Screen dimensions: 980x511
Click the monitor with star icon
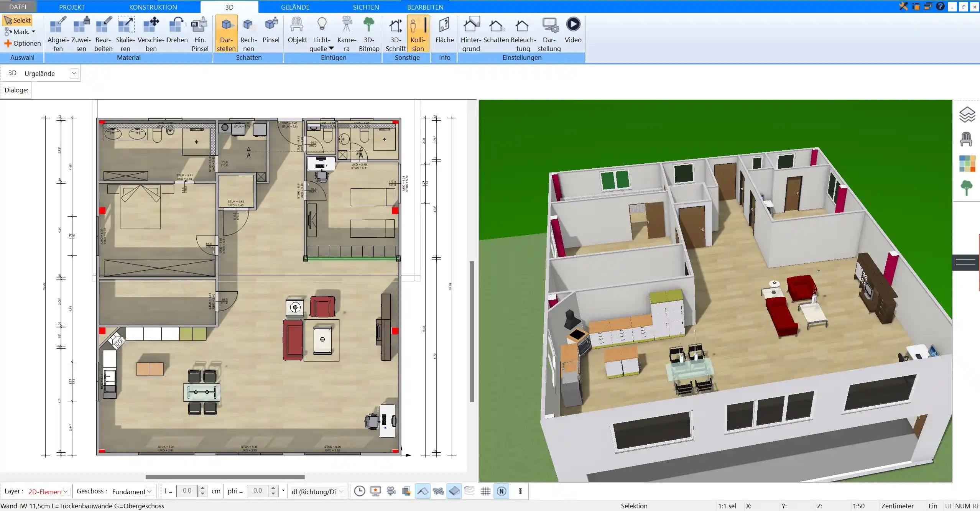click(375, 491)
